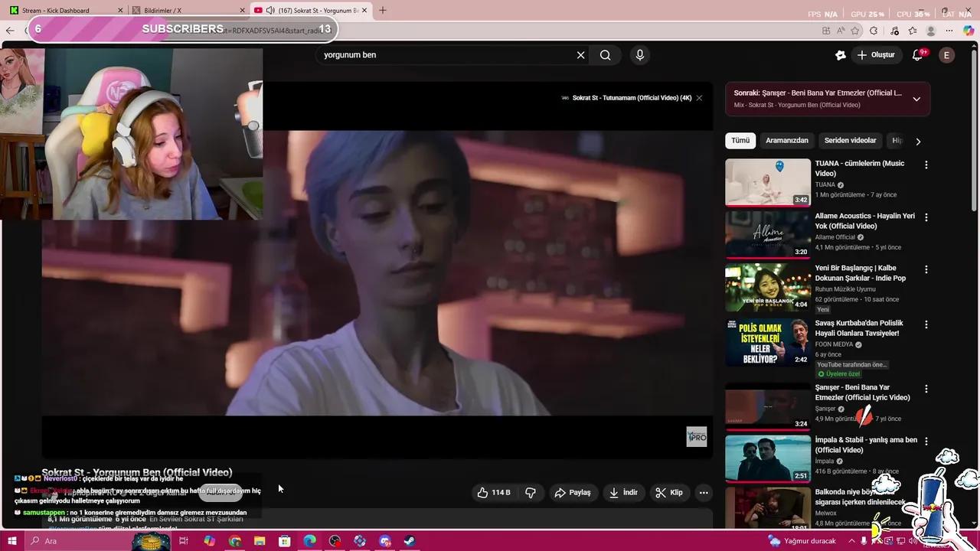
Task: Select the Seriden videolar filter chip
Action: (850, 141)
